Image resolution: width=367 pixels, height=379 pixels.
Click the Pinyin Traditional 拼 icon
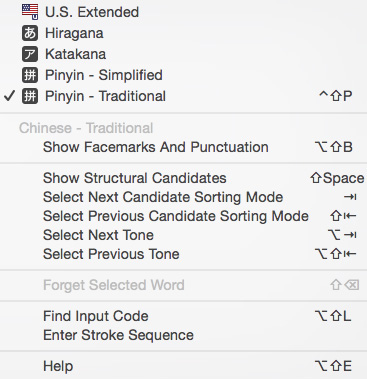pos(30,96)
